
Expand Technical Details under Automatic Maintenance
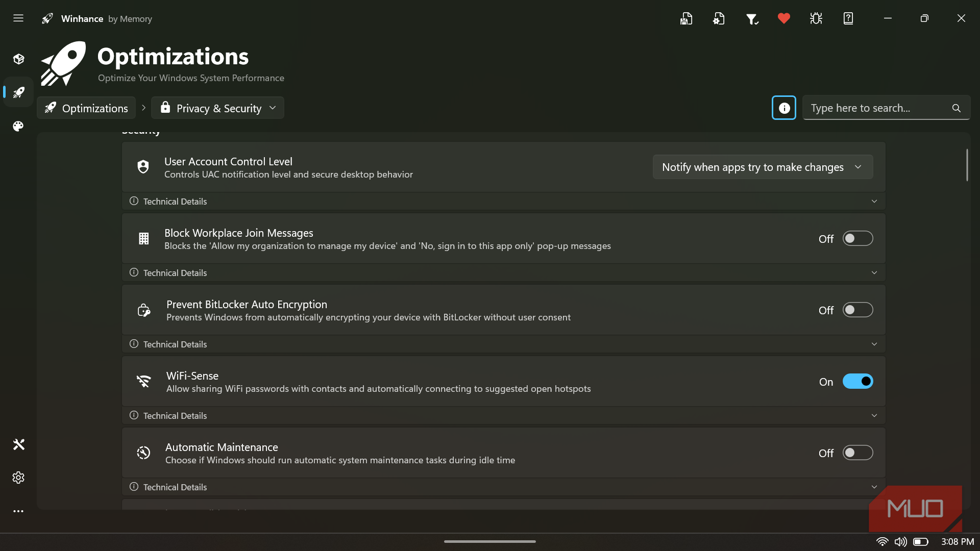click(x=503, y=487)
